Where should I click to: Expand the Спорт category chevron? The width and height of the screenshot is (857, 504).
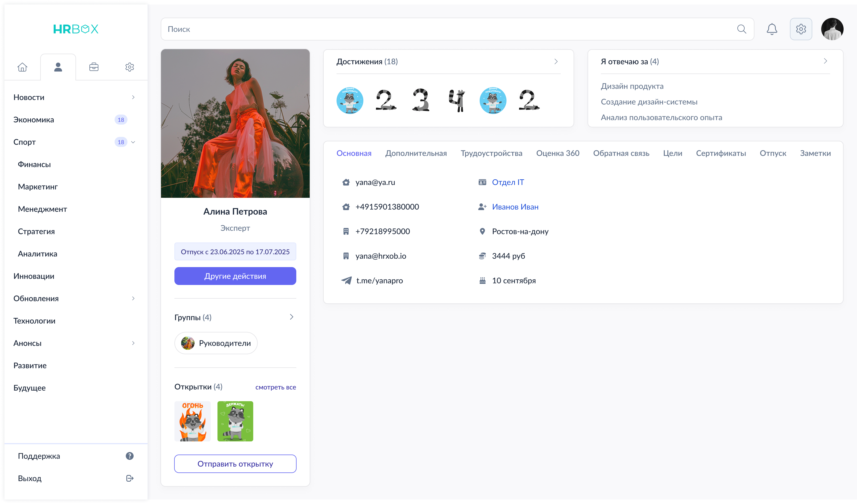(133, 142)
